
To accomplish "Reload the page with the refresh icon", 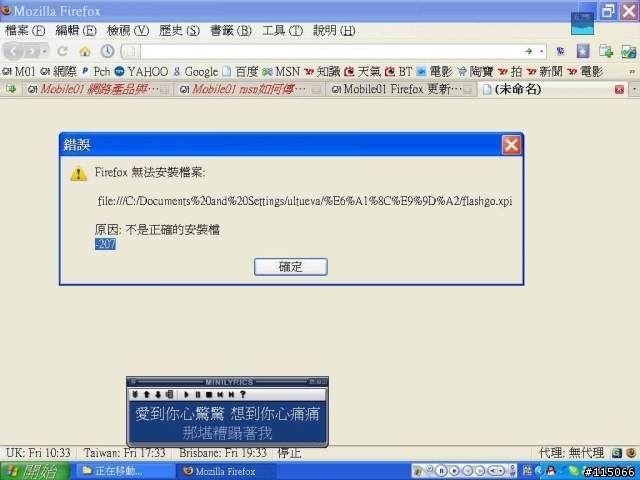I will (62, 51).
